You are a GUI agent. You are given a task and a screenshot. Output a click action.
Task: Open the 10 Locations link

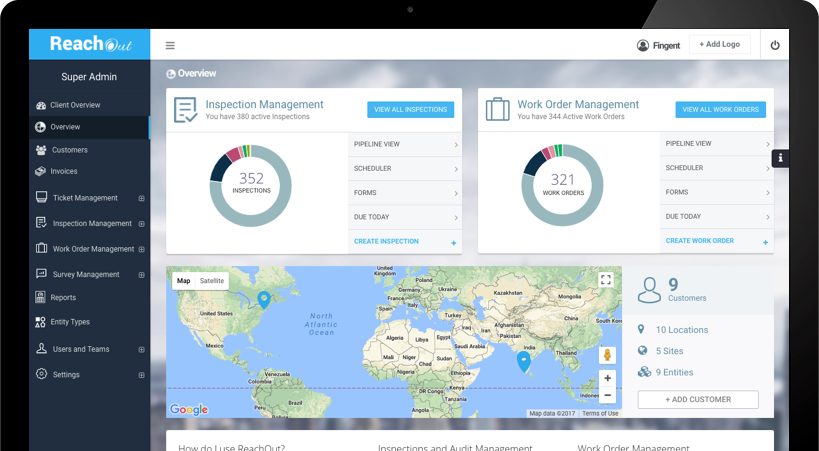[x=682, y=330]
